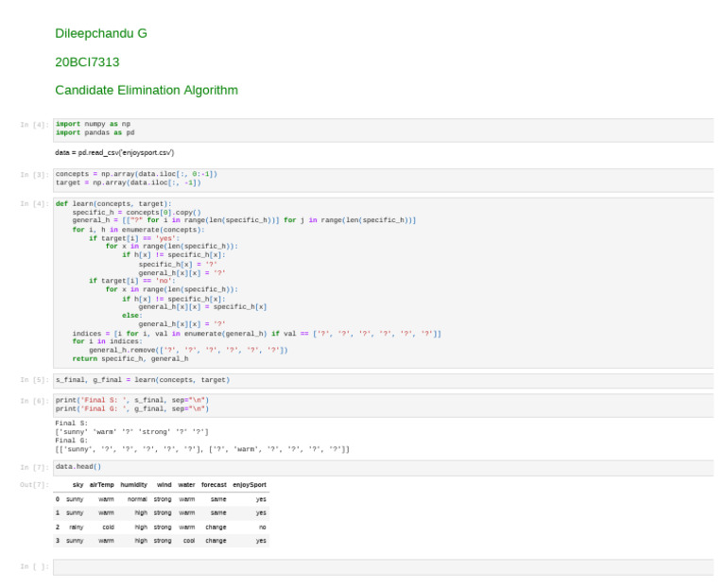The height and width of the screenshot is (588, 726).
Task: Click the 'forecast' column header
Action: tap(214, 485)
